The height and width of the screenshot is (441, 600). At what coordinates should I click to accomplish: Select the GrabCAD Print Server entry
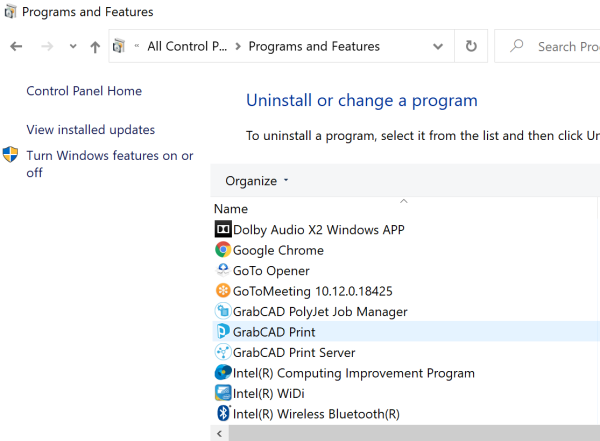tap(294, 353)
